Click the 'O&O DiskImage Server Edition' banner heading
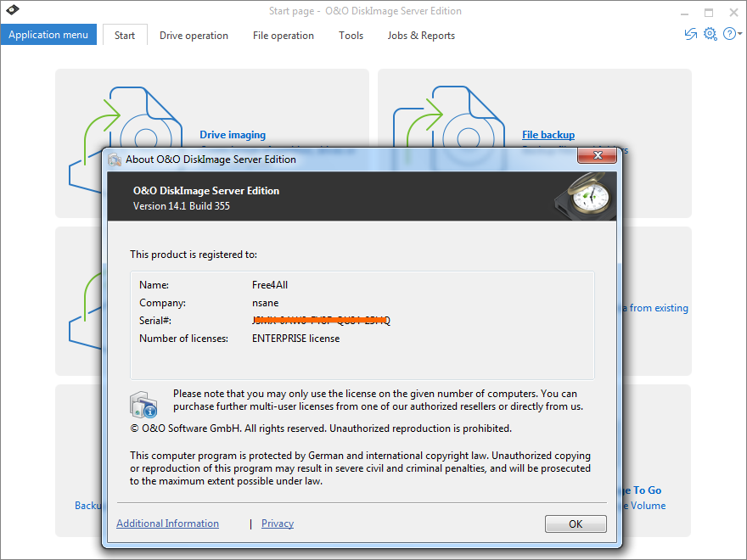This screenshot has width=747, height=560. click(206, 191)
